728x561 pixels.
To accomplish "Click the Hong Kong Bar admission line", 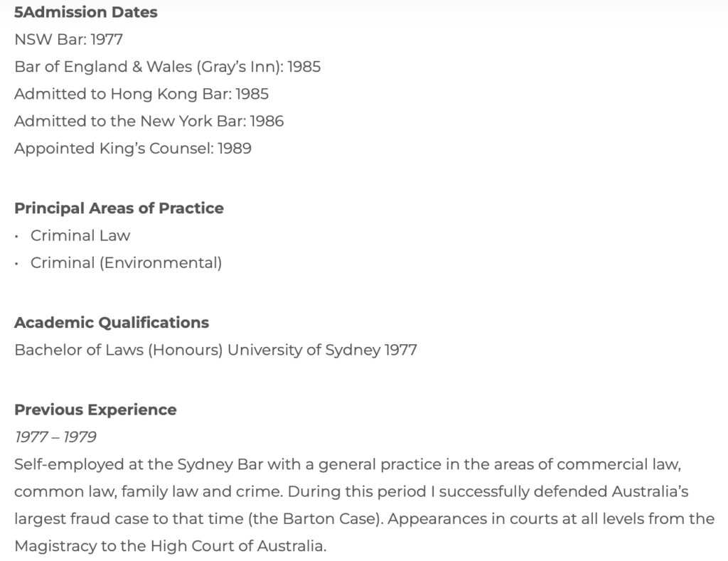I will click(141, 94).
